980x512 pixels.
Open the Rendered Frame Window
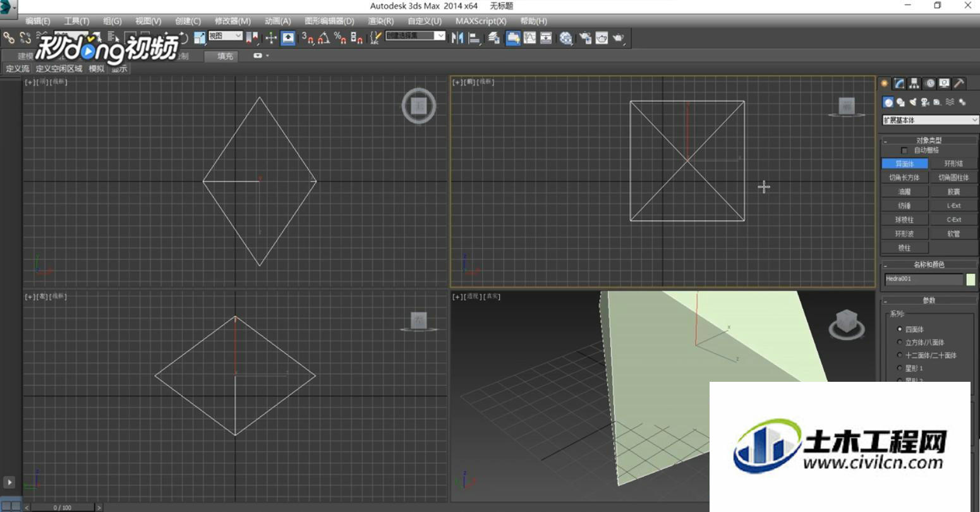602,39
